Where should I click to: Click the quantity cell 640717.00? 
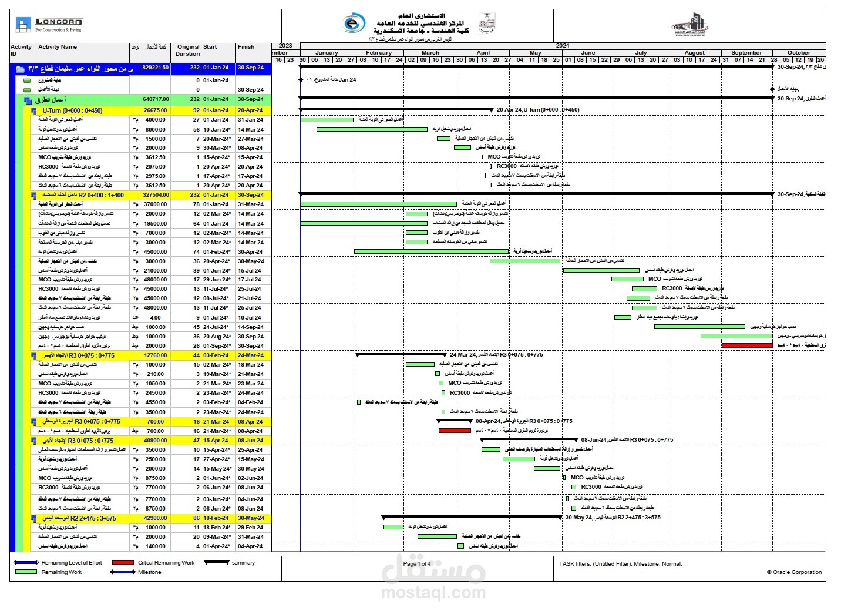tap(156, 100)
